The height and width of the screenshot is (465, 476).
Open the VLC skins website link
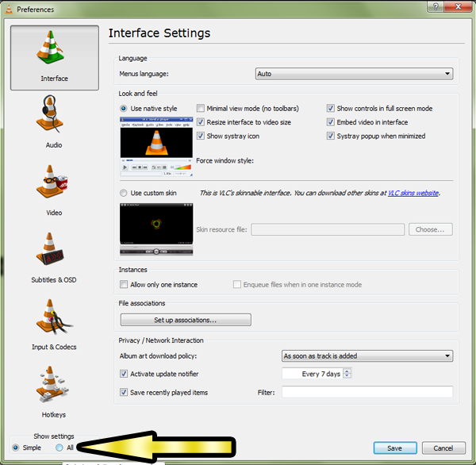tap(413, 193)
